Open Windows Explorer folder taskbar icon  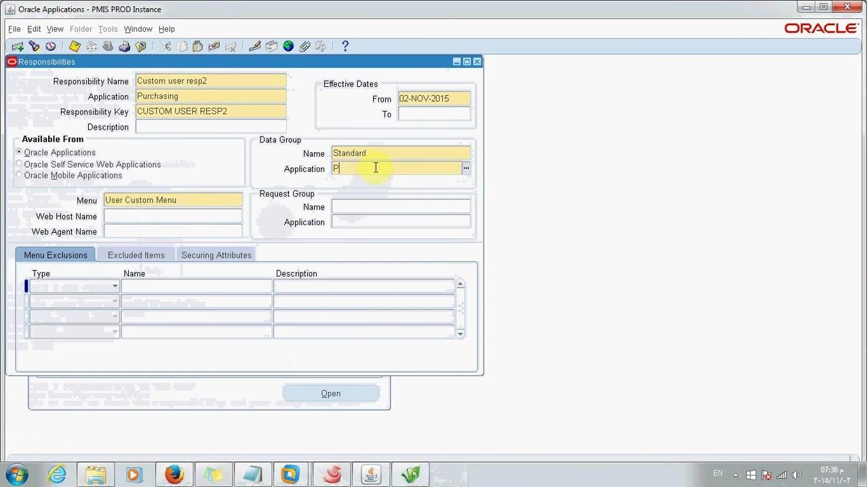(x=96, y=474)
